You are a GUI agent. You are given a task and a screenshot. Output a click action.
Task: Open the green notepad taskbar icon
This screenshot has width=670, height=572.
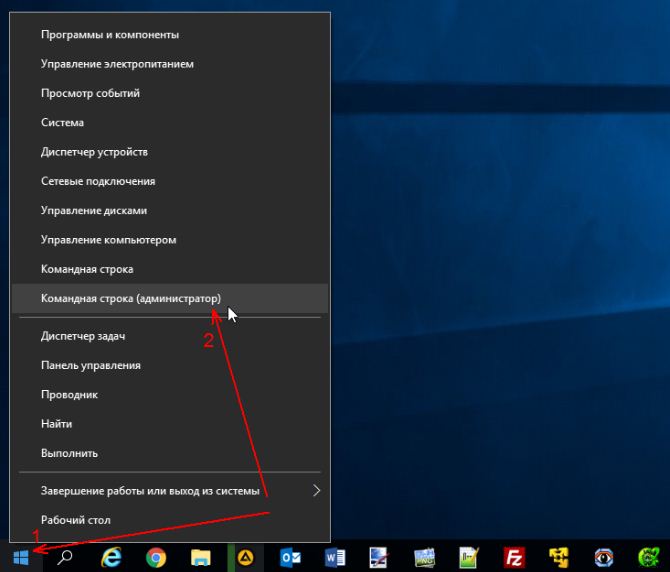(x=469, y=557)
